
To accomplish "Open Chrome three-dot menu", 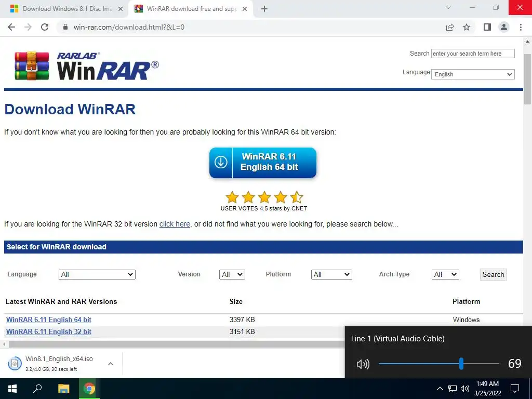I will (521, 27).
